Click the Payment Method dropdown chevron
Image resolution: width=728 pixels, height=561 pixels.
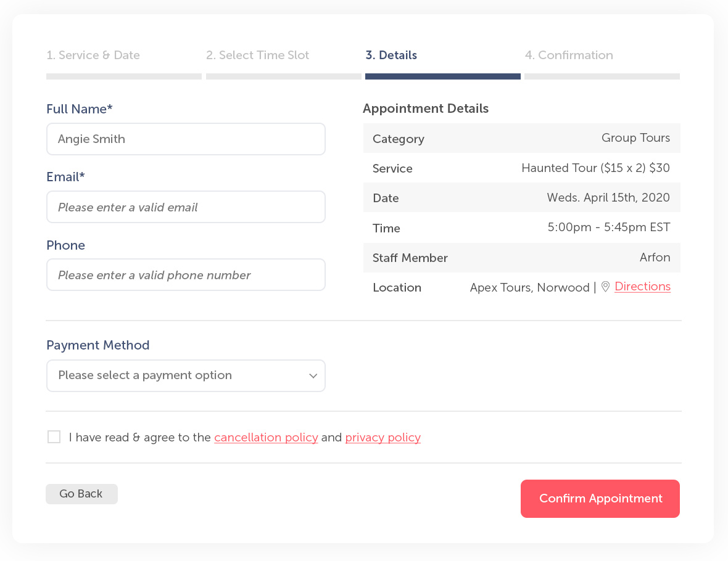[313, 376]
